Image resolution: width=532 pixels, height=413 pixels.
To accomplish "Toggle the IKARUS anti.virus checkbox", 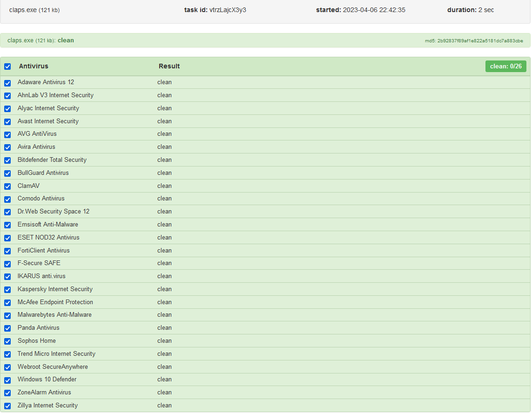I will pos(7,277).
